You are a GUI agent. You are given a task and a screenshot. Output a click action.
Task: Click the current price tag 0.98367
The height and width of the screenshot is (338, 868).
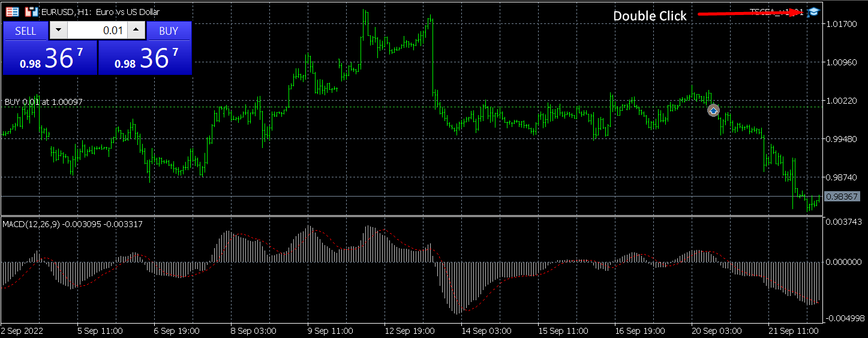(842, 197)
